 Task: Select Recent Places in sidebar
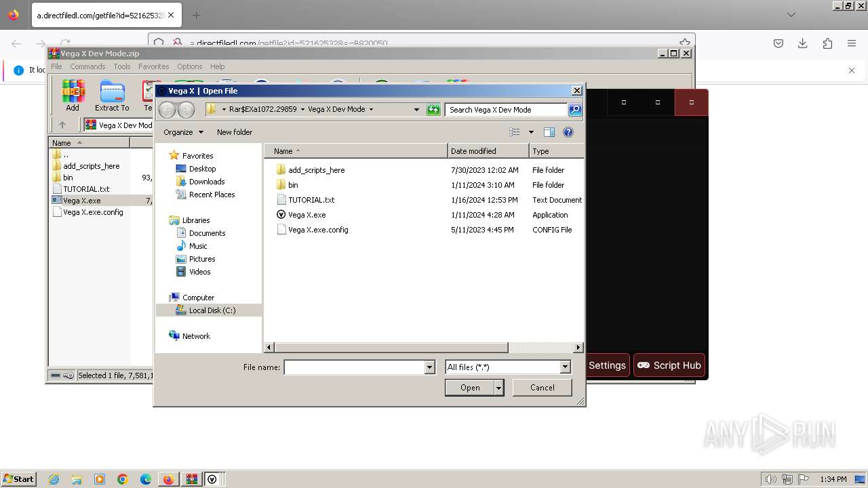(212, 195)
